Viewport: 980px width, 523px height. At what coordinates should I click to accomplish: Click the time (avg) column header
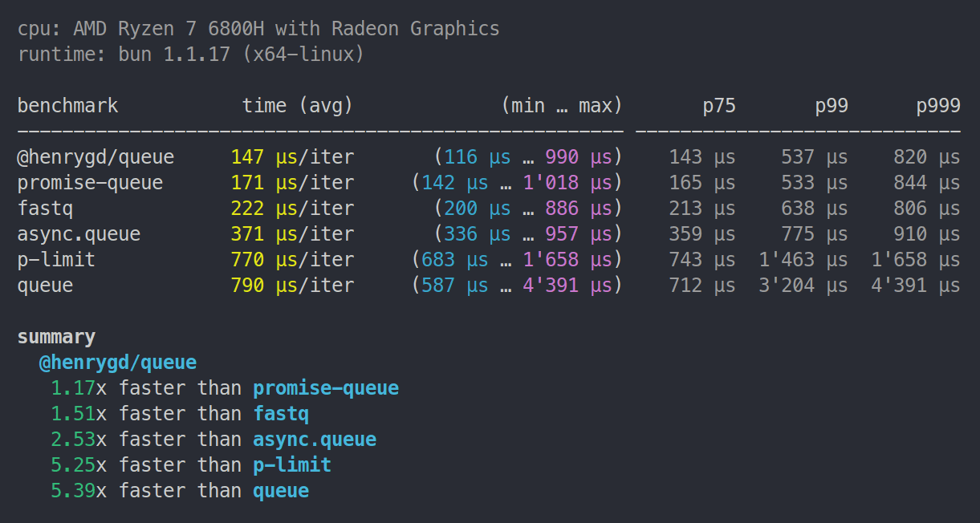coord(298,105)
